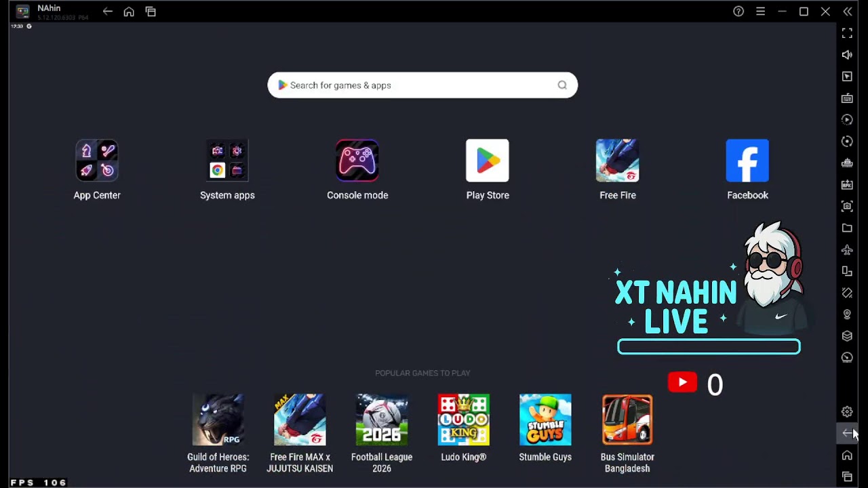
Task: Click the back arrow in title bar
Action: tap(107, 12)
